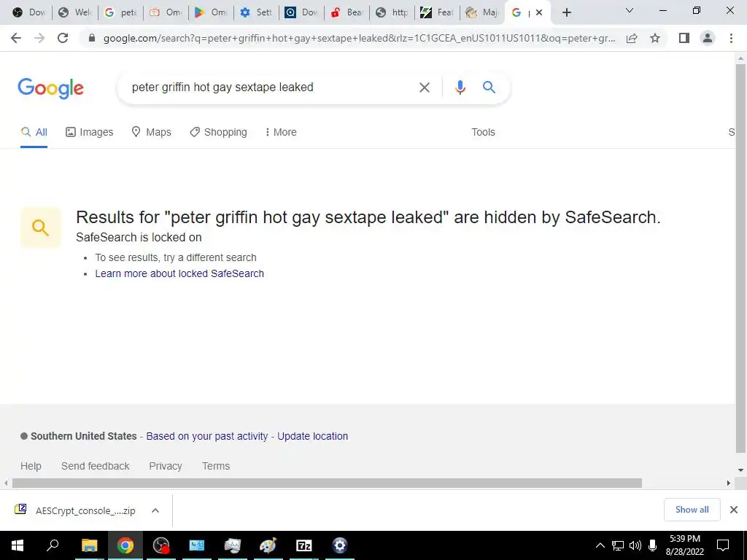Switch to first Dow tab
The width and height of the screenshot is (747, 560).
pyautogui.click(x=28, y=12)
